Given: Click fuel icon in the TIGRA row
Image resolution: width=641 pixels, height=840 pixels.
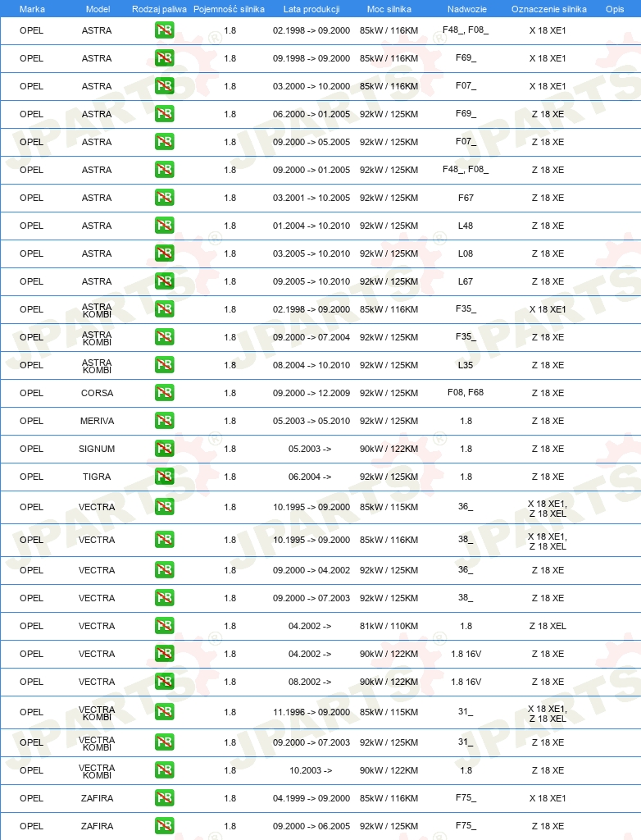Looking at the screenshot, I should 165,477.
